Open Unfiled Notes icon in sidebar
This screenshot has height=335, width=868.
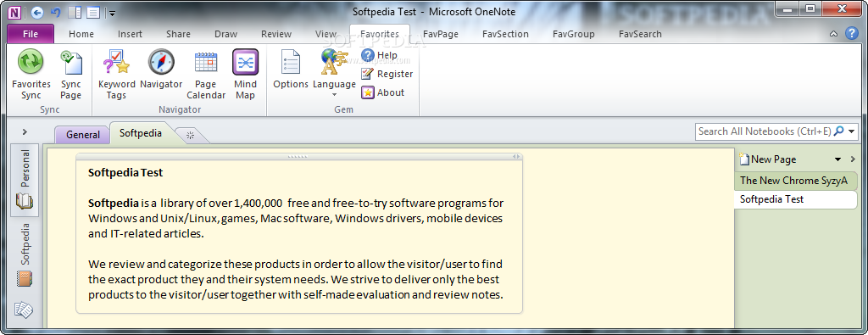coord(25,310)
